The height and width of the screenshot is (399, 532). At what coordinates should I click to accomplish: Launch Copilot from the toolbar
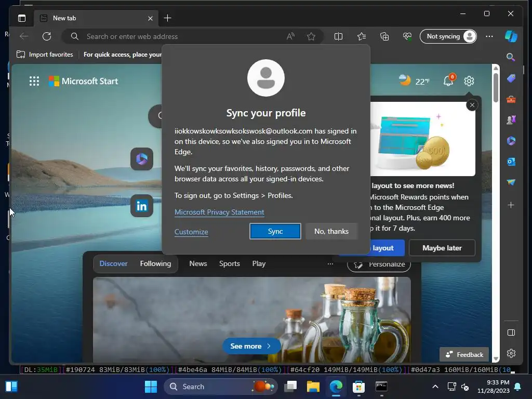[x=511, y=36]
